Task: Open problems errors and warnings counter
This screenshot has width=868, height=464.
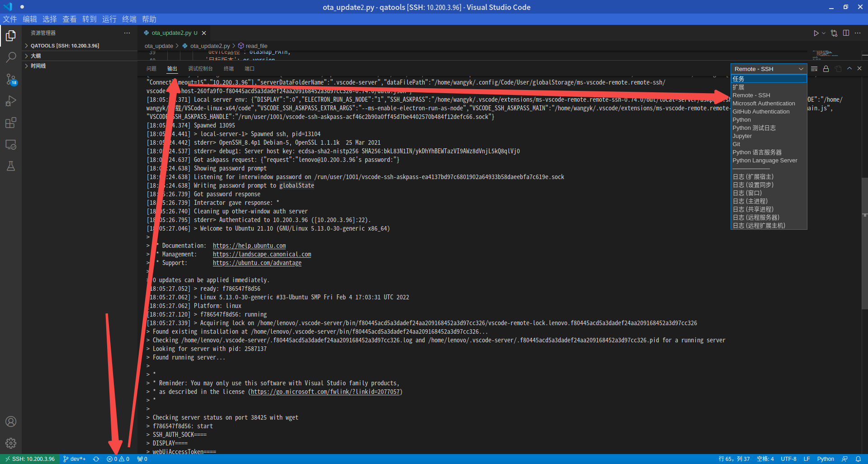Action: 118,459
